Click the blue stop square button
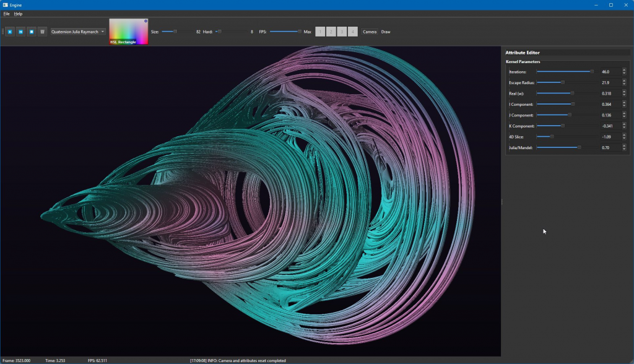The image size is (634, 364). 31,32
